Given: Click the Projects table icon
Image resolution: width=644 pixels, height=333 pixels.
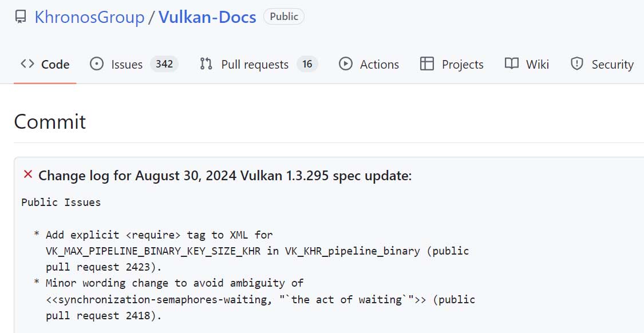Looking at the screenshot, I should (x=427, y=64).
